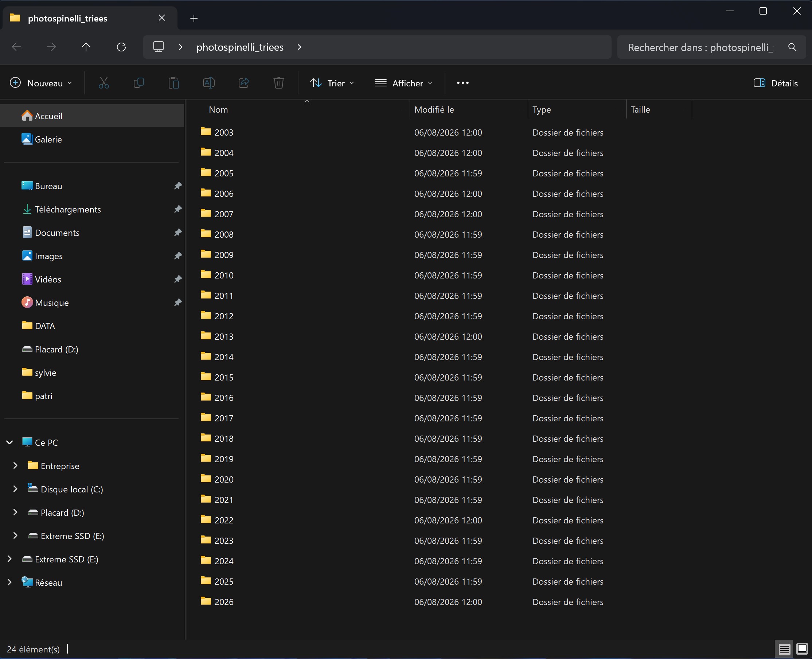The image size is (812, 659).
Task: Expand the Réseau tree node
Action: click(x=10, y=582)
